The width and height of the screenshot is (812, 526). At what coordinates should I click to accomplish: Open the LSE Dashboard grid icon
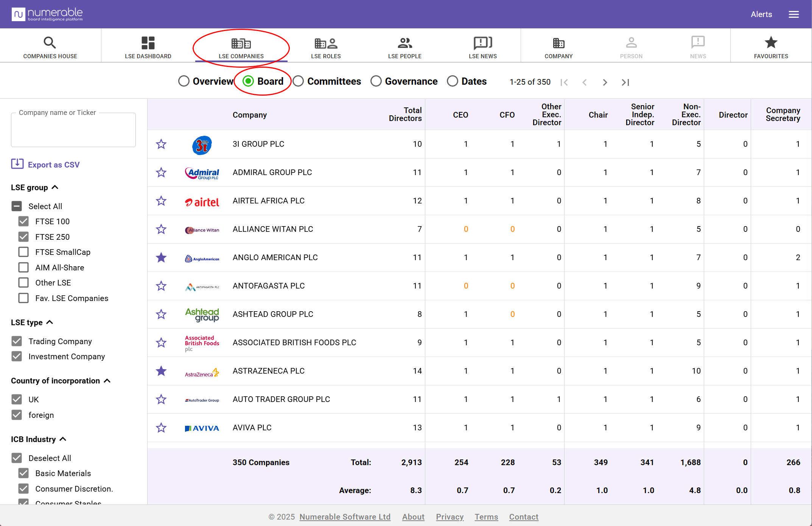coord(148,43)
